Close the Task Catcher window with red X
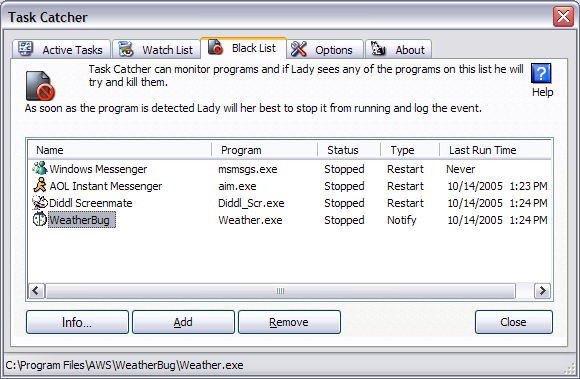This screenshot has height=379, width=580. pos(563,17)
